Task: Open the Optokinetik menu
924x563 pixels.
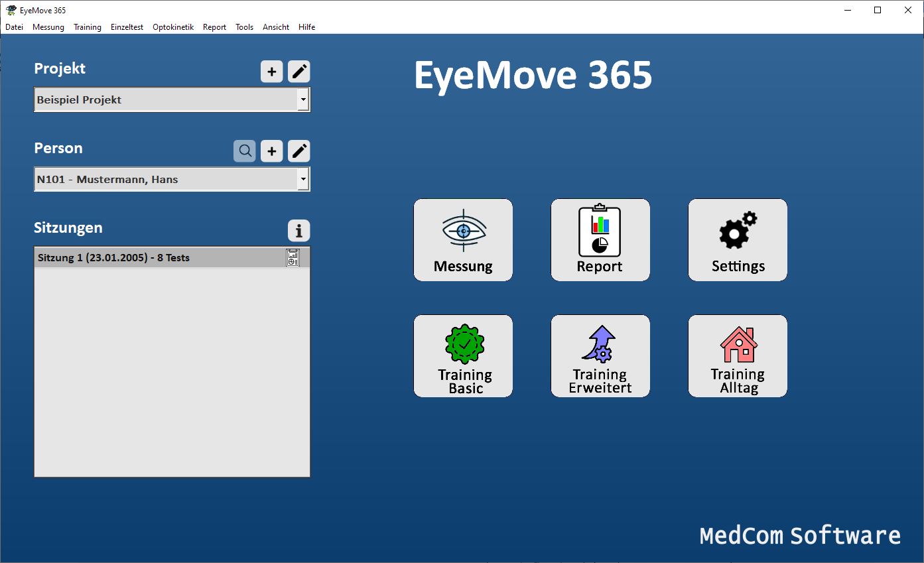Action: coord(173,27)
